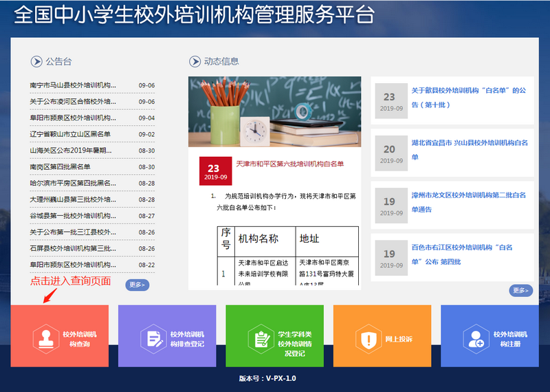The width and height of the screenshot is (550, 392).
Task: Open notice 南岗区第四批黑名单
Action: [x=60, y=166]
